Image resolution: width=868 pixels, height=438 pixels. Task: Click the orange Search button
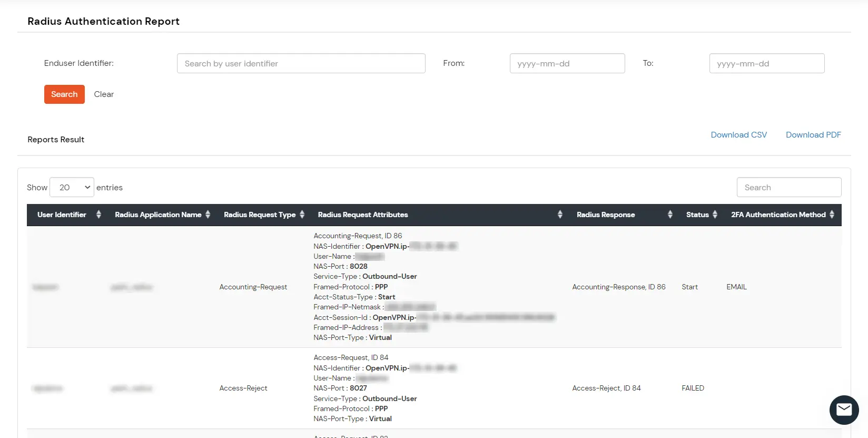point(64,94)
